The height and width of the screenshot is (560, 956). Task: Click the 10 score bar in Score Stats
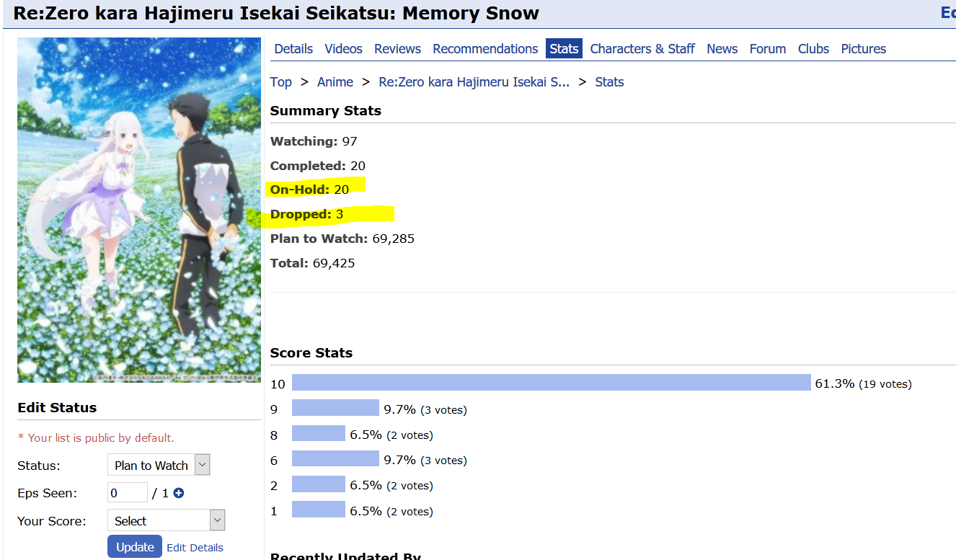coord(552,383)
